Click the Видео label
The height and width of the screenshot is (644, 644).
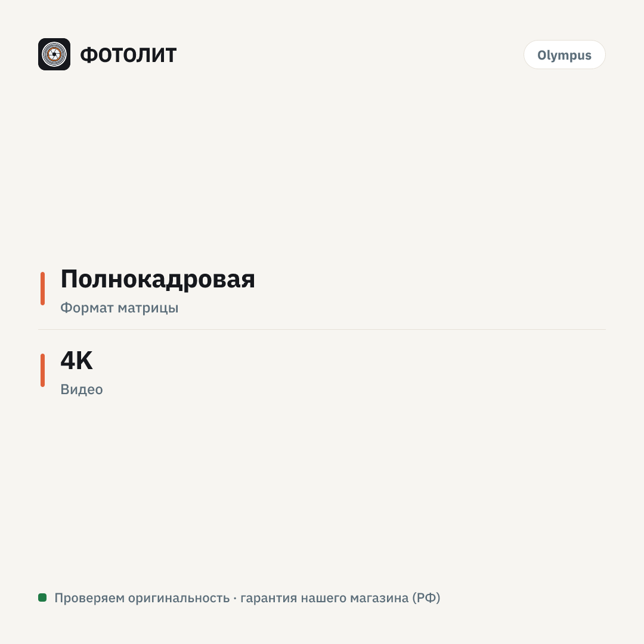[x=82, y=389]
